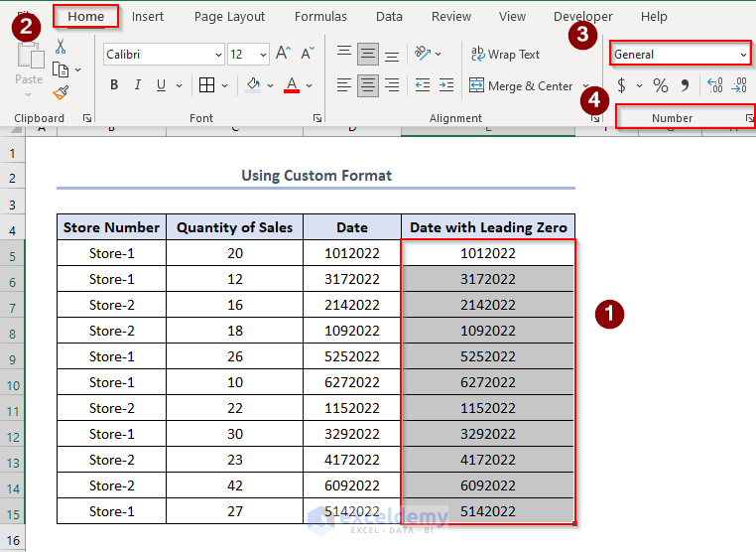Open the Formulas ribbon tab
The height and width of the screenshot is (552, 756).
[320, 17]
